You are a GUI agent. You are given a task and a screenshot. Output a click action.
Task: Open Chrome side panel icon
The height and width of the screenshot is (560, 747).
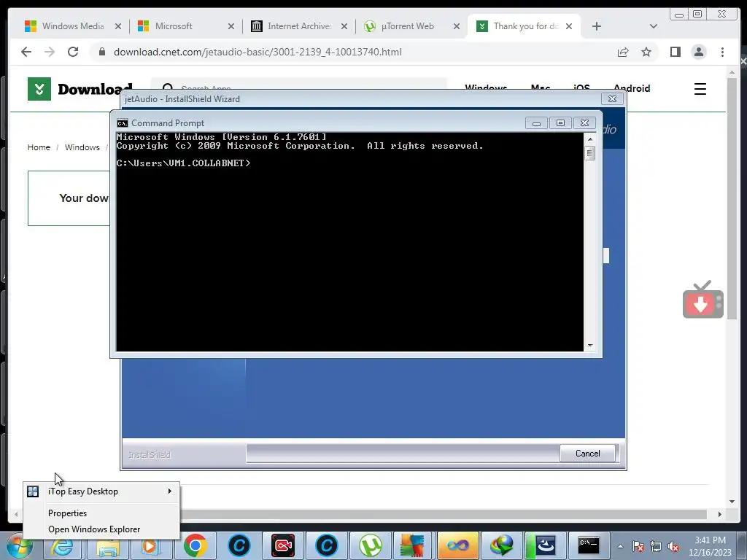click(675, 52)
